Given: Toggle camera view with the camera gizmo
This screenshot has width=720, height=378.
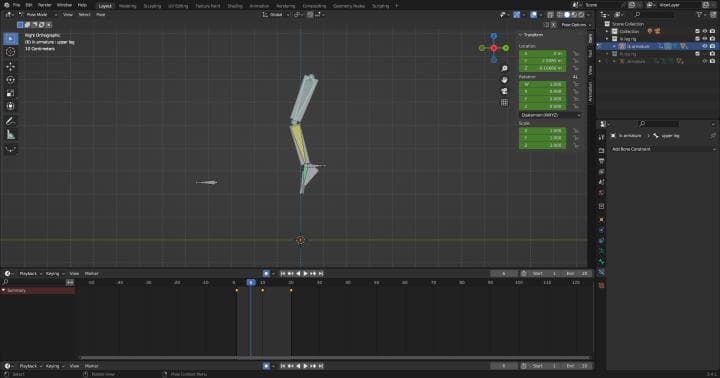Looking at the screenshot, I should pyautogui.click(x=504, y=91).
